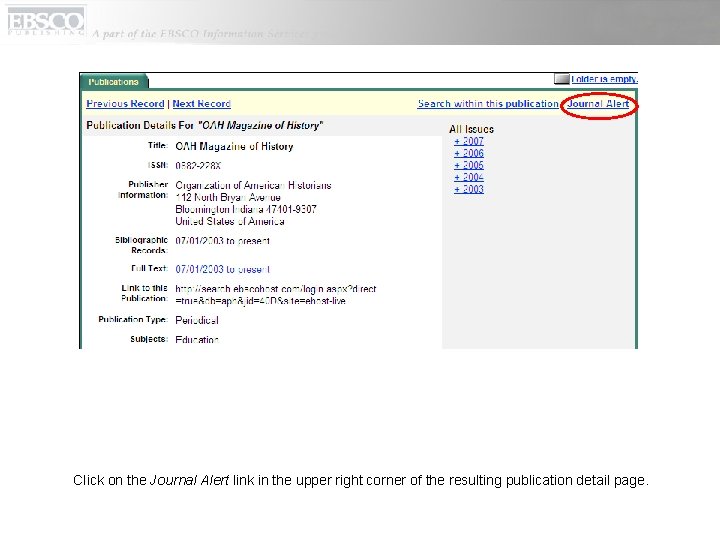Screen dimensions: 720x540
Task: Expand the 2004 issues list
Action: (469, 177)
